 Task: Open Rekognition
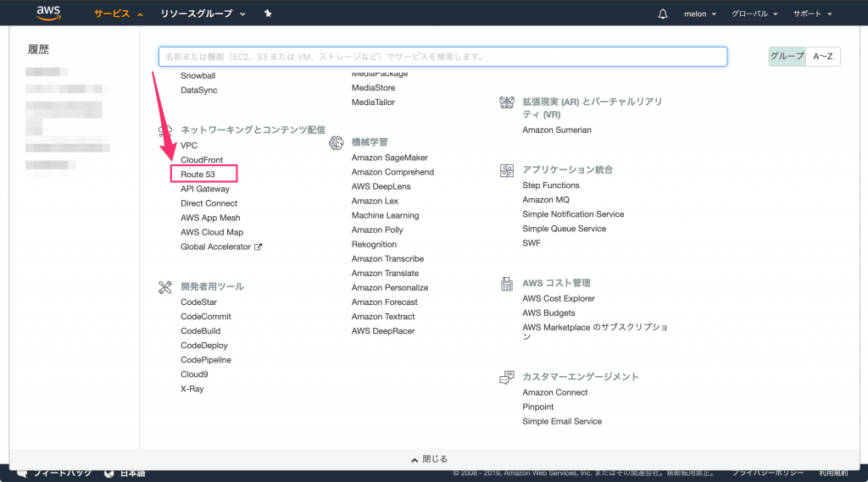tap(374, 245)
